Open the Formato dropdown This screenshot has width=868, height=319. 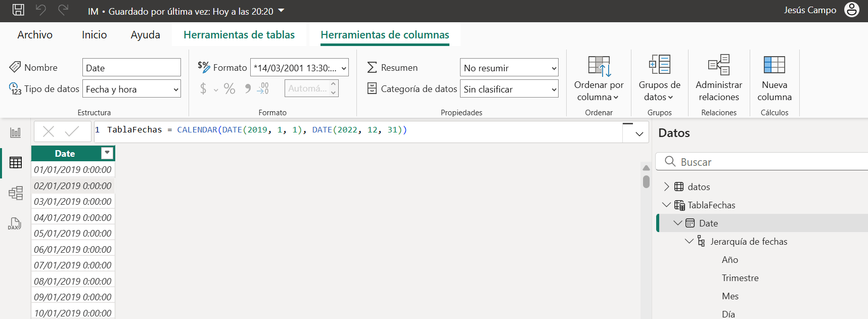(x=299, y=68)
